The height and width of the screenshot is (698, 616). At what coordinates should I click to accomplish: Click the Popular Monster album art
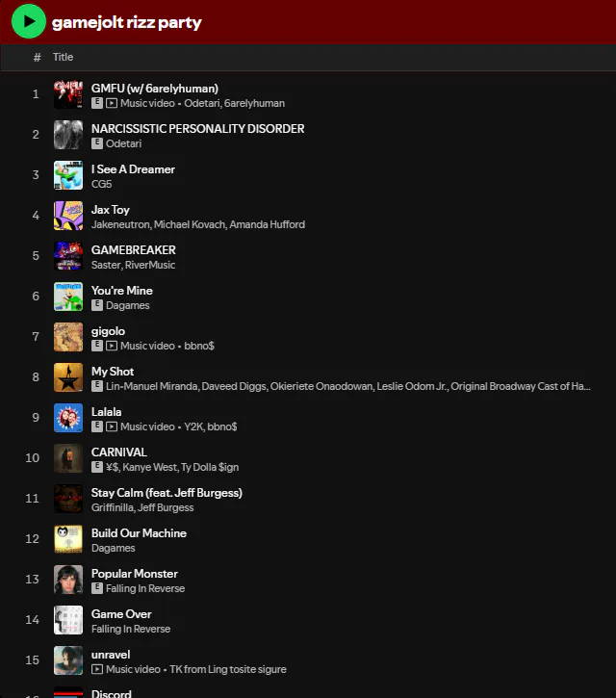click(x=68, y=580)
